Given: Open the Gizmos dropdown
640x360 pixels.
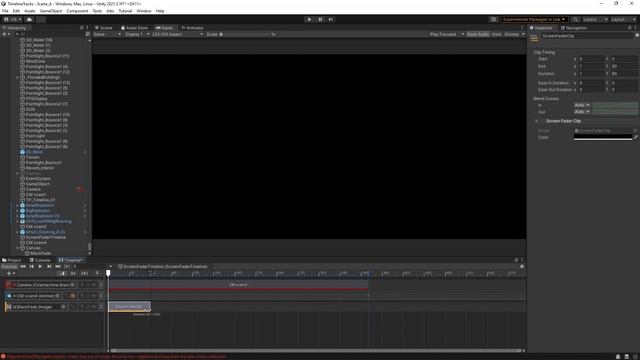Looking at the screenshot, I should point(514,34).
